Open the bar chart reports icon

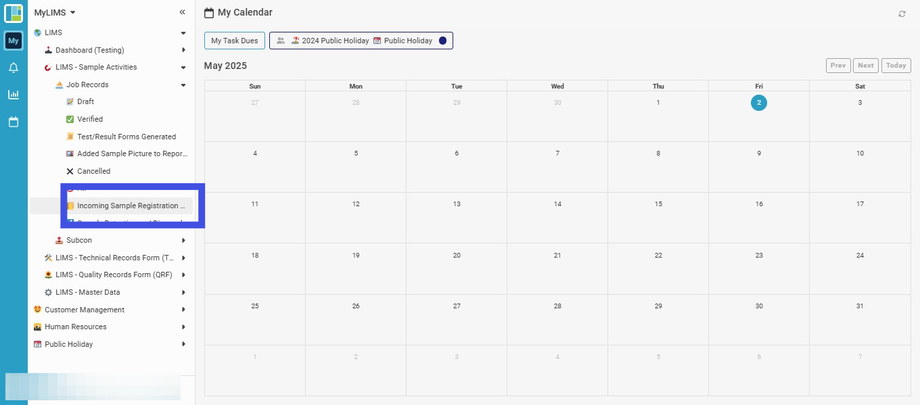[x=13, y=94]
